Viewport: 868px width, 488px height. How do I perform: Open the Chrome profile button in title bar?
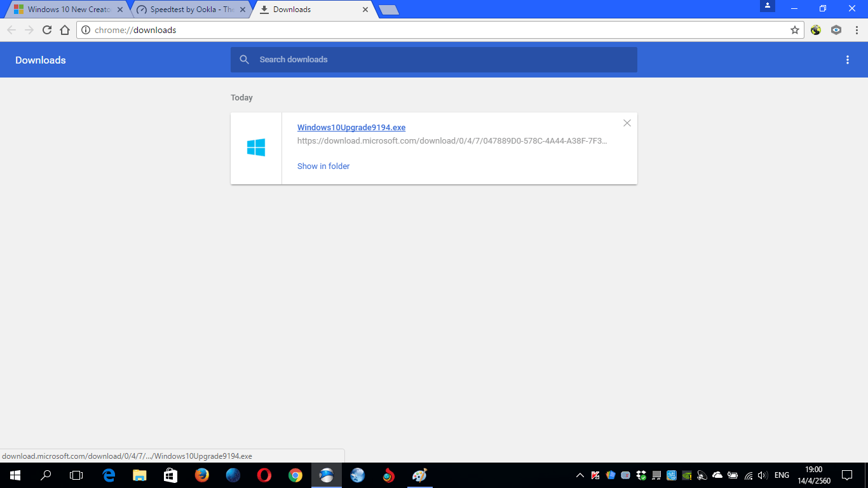[768, 6]
